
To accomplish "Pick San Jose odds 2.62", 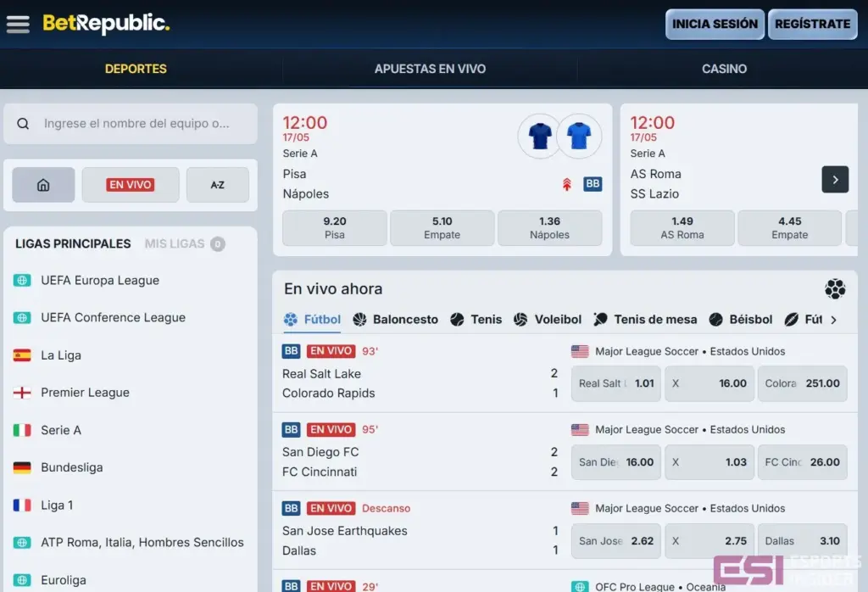I will [616, 540].
